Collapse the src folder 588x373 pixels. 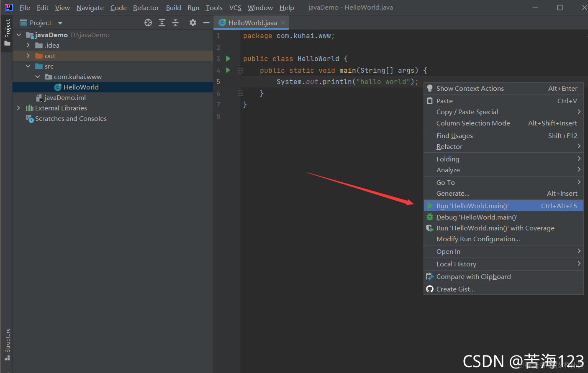pyautogui.click(x=28, y=66)
